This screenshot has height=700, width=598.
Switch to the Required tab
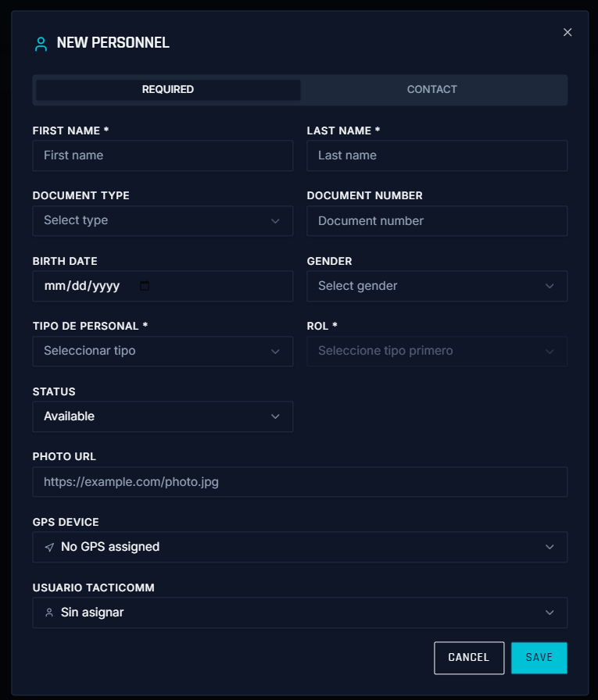(168, 90)
